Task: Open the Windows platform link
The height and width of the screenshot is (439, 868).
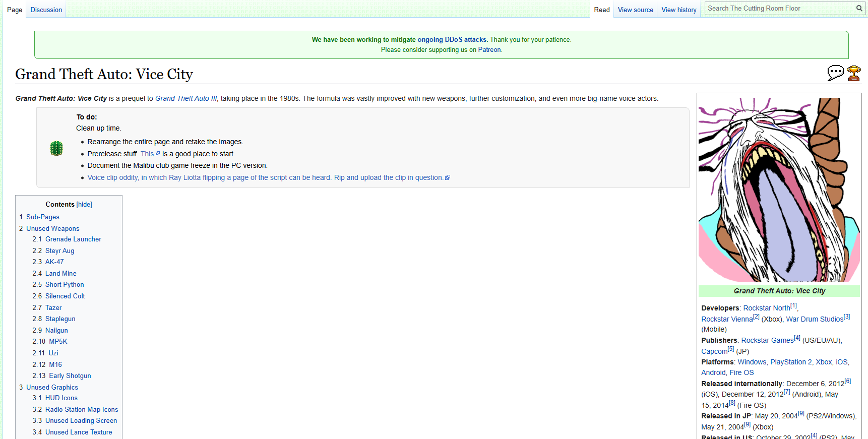Action: point(752,362)
